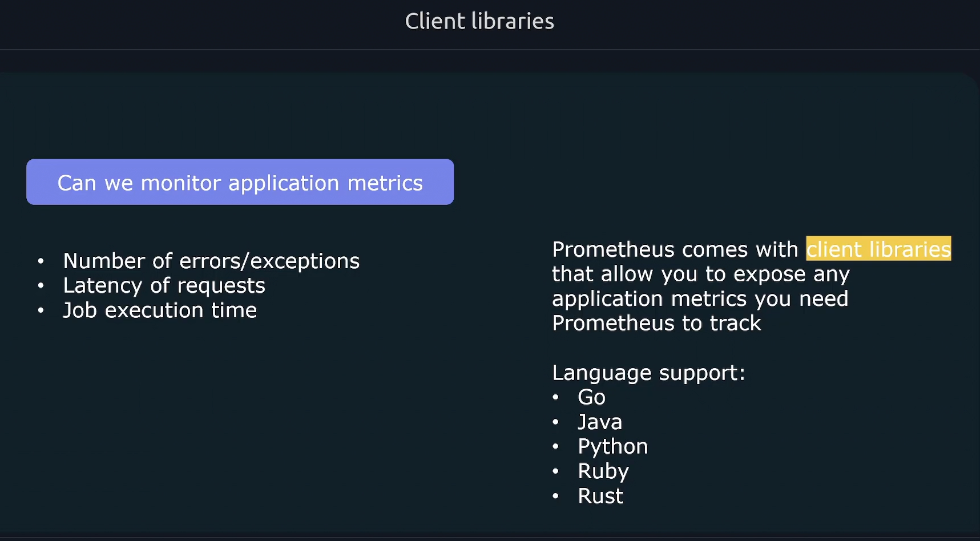The width and height of the screenshot is (980, 541).
Task: Click the 'Prometheus comes with' text
Action: [x=675, y=249]
